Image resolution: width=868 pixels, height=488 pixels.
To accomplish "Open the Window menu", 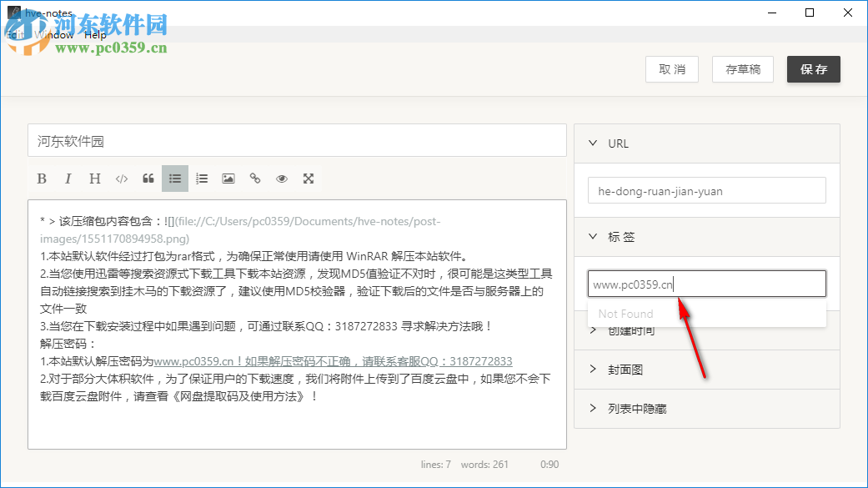I will [53, 35].
